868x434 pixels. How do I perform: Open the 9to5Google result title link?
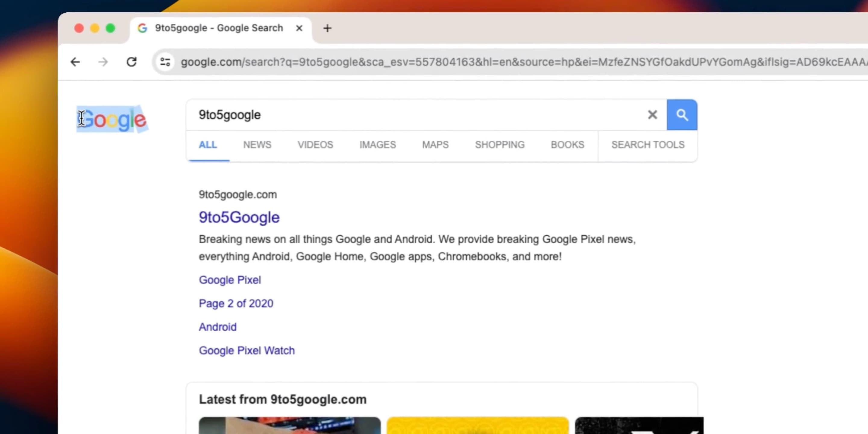[x=239, y=217]
